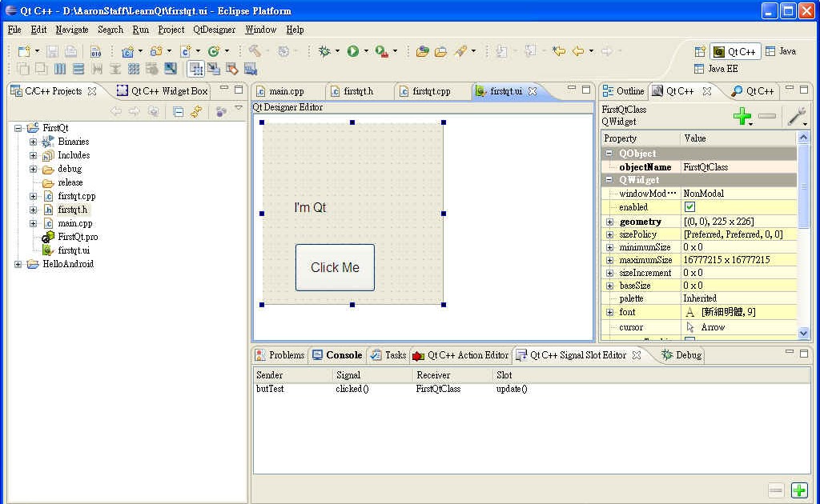Switch to the main.cpp editor tab
Screen dimensions: 820x504
point(286,91)
